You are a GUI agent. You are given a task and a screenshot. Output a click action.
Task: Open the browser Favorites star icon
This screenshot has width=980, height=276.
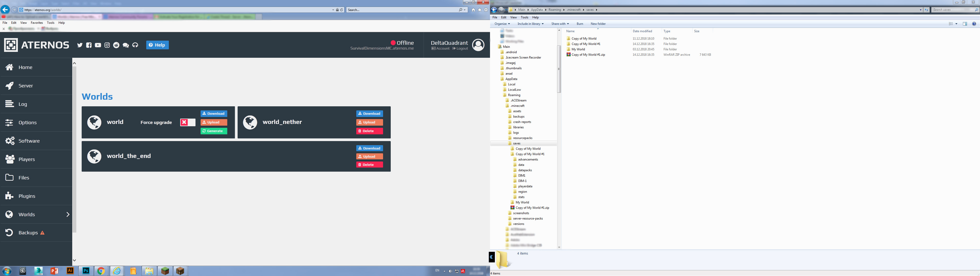(479, 10)
